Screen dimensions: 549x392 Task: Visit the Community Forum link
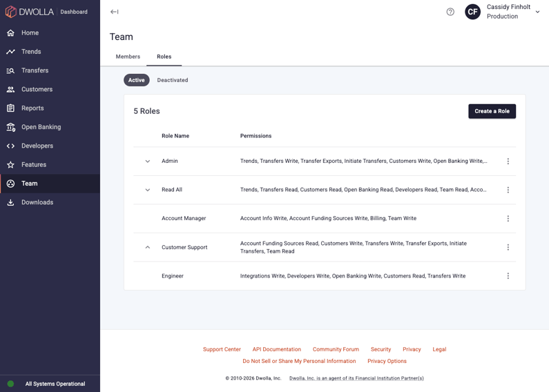click(336, 349)
